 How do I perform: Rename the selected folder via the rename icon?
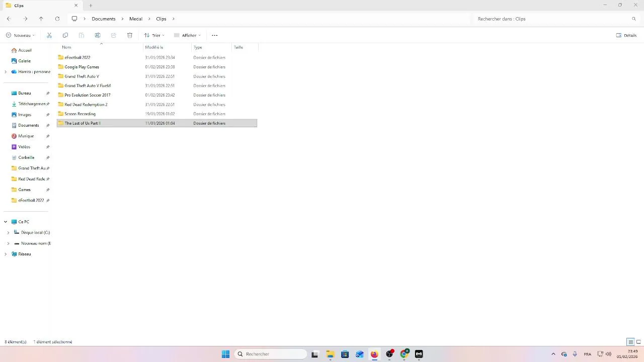tap(98, 35)
